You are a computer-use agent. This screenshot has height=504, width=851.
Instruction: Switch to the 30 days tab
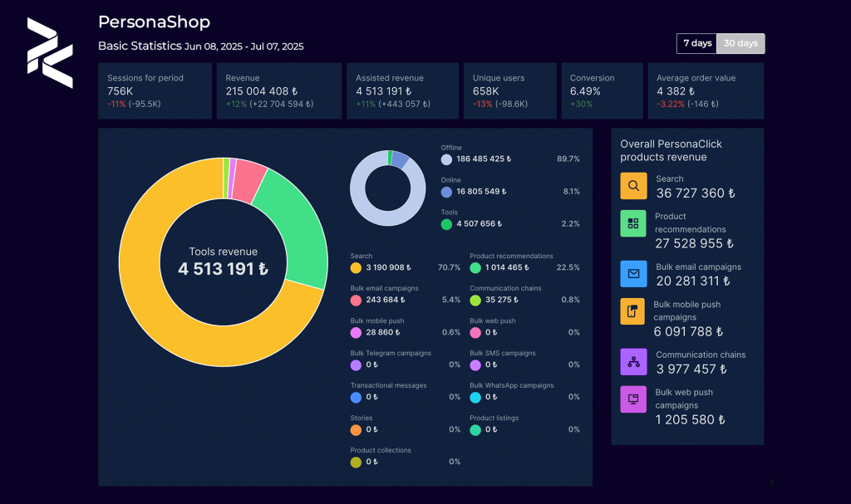740,43
